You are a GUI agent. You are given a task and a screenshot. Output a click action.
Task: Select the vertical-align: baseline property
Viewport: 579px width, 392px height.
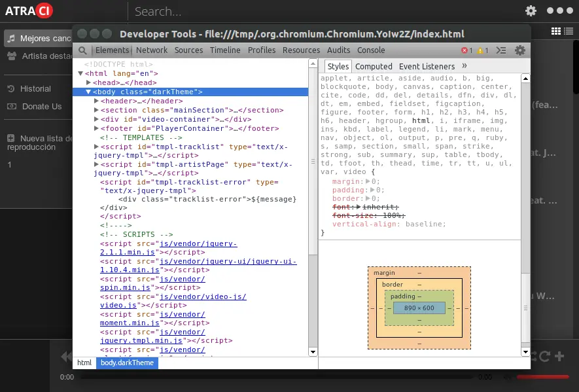click(389, 224)
